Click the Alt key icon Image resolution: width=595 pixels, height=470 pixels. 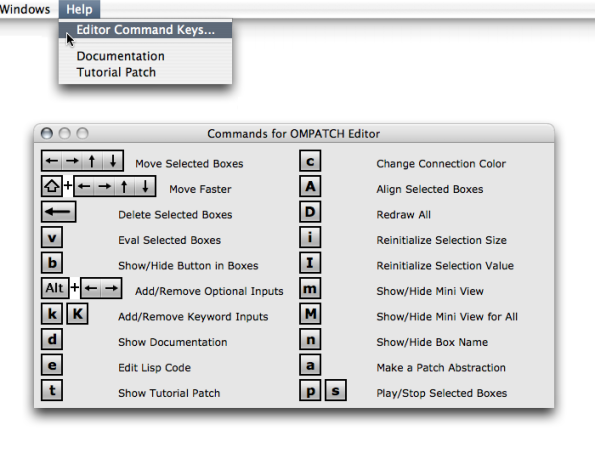pyautogui.click(x=55, y=288)
